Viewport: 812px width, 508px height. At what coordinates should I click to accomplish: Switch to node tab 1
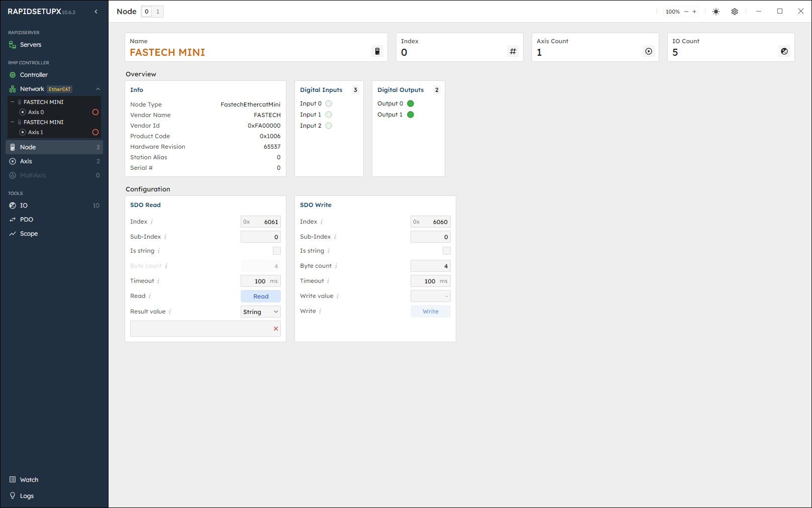[158, 12]
